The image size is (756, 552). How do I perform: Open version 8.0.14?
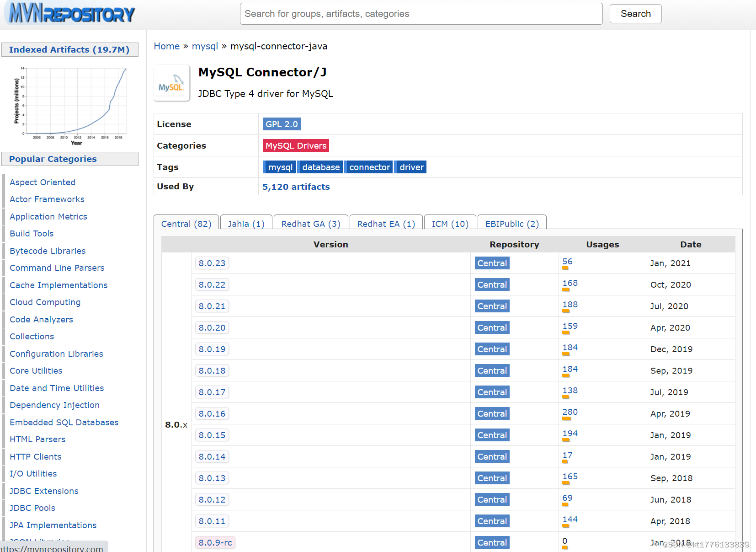212,456
